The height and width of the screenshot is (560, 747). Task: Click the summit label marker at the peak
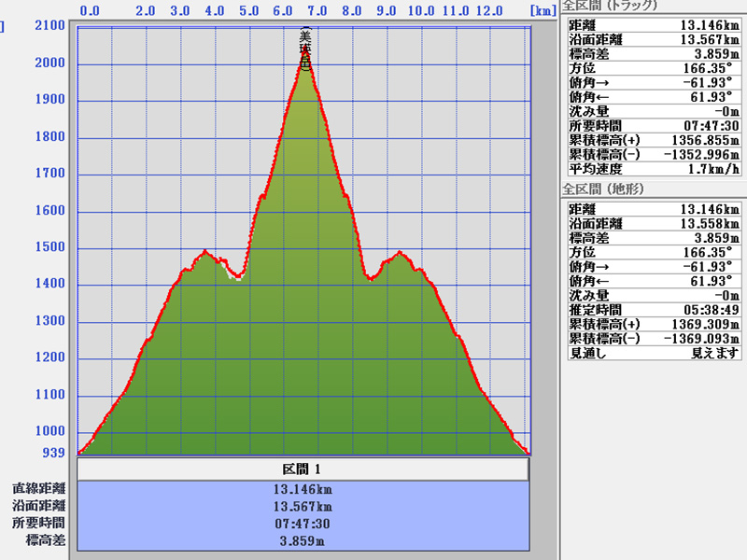click(305, 50)
